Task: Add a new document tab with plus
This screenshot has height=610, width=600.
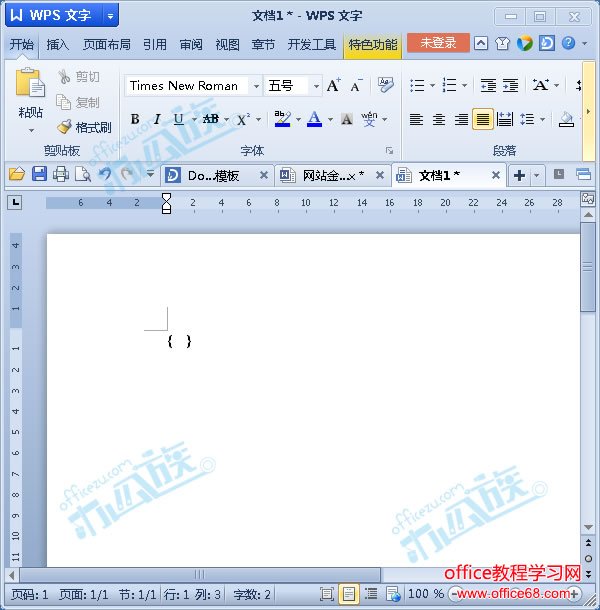Action: point(519,175)
